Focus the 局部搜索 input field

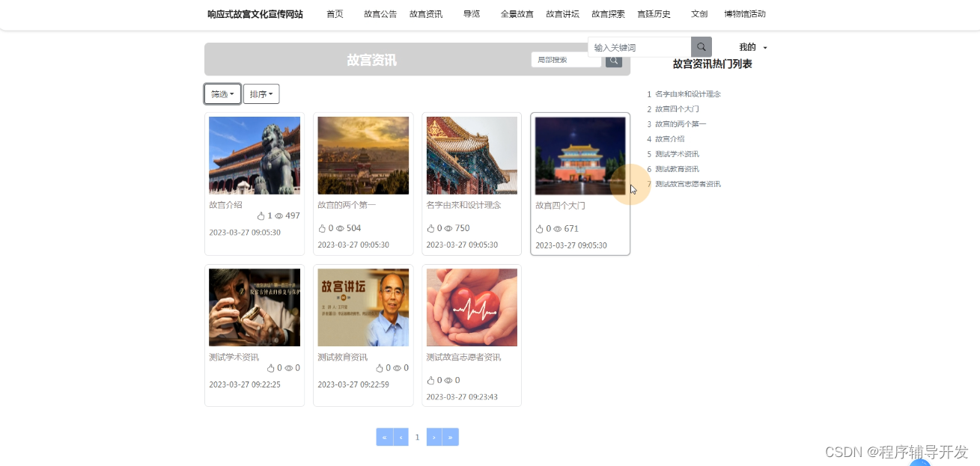(566, 60)
